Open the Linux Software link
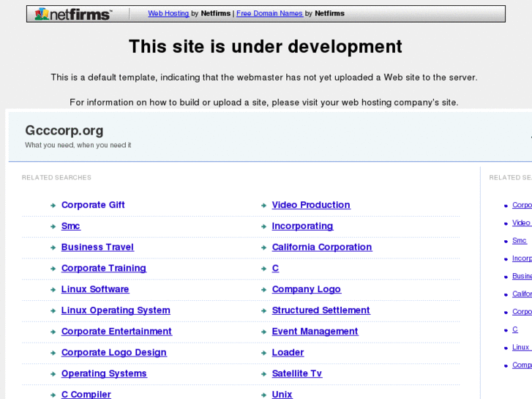Image resolution: width=532 pixels, height=399 pixels. pyautogui.click(x=95, y=289)
